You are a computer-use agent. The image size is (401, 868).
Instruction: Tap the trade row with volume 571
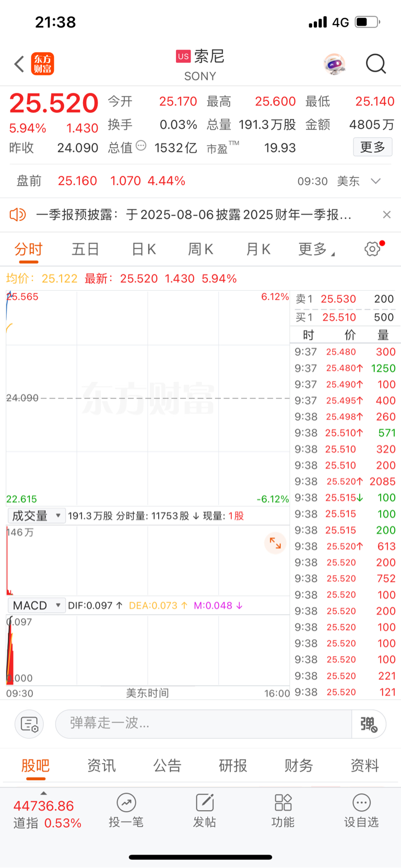[x=345, y=433]
